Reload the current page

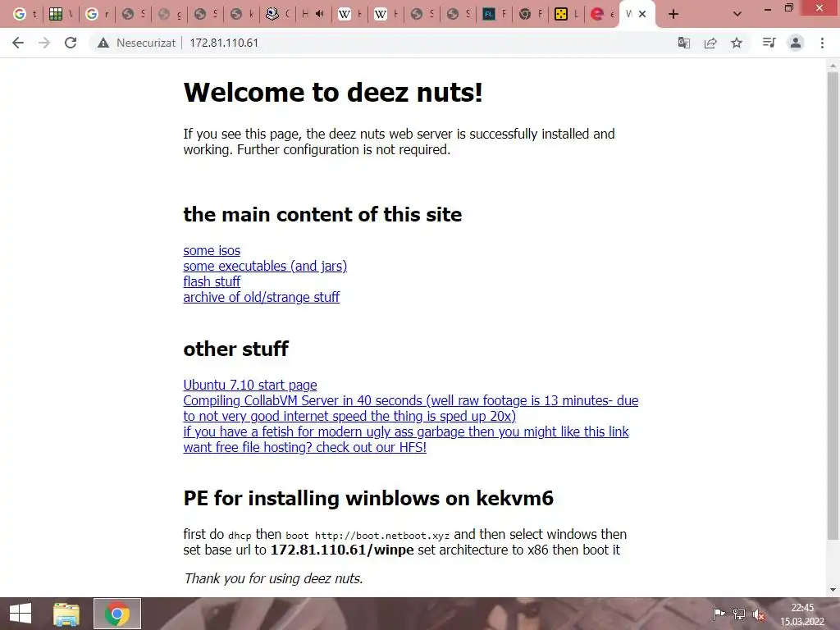71,43
